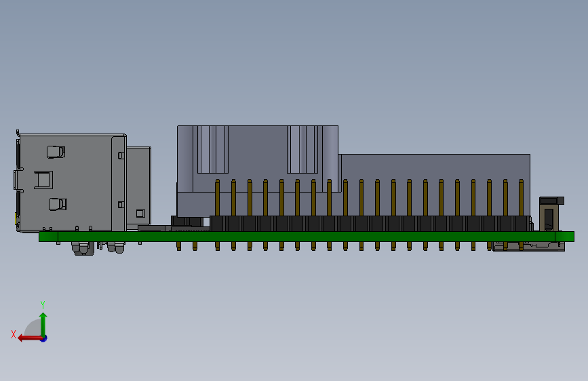Select the green PCB board edge

[x=307, y=237]
